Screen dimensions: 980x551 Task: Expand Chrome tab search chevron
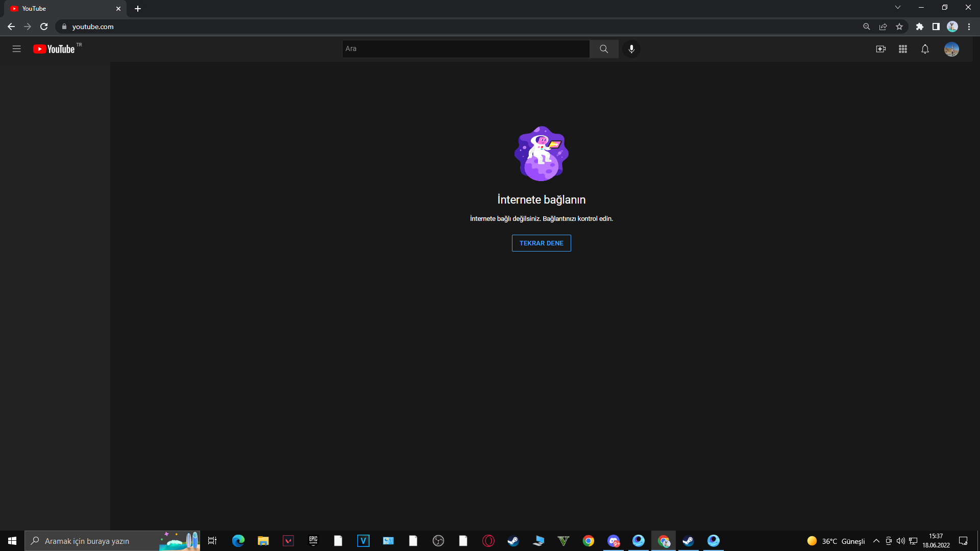pos(898,8)
